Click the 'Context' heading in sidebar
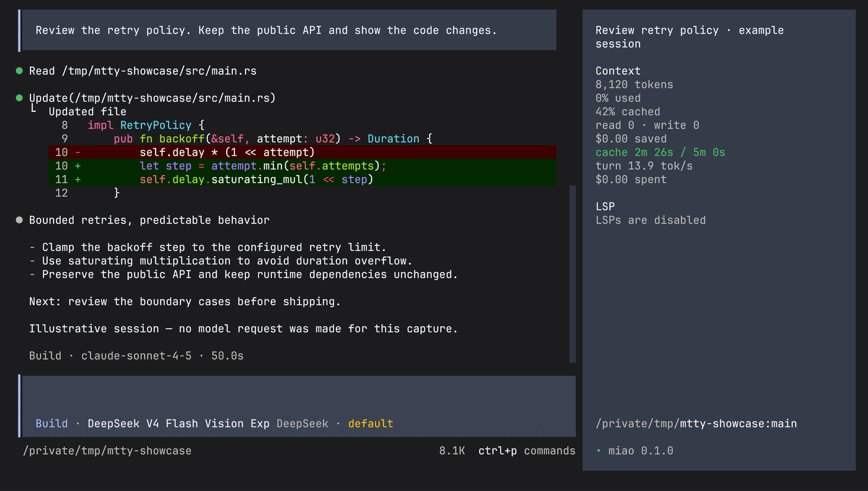This screenshot has width=868, height=491. (x=618, y=71)
